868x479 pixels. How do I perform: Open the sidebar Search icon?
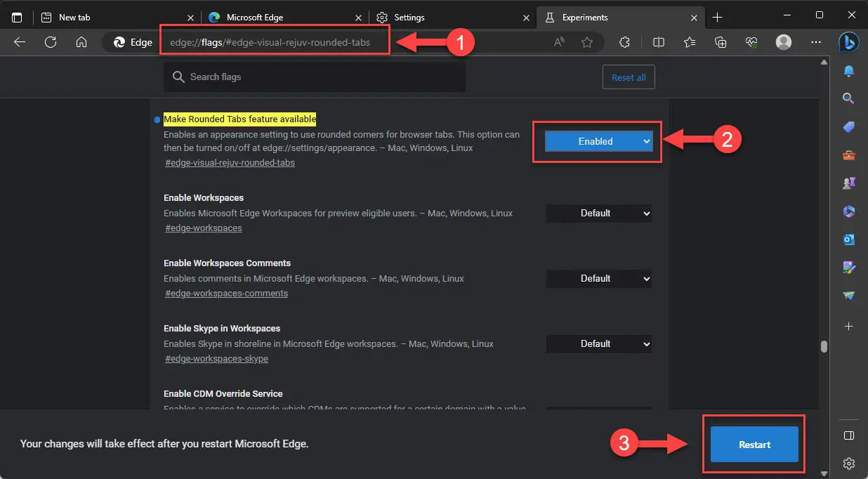(849, 98)
